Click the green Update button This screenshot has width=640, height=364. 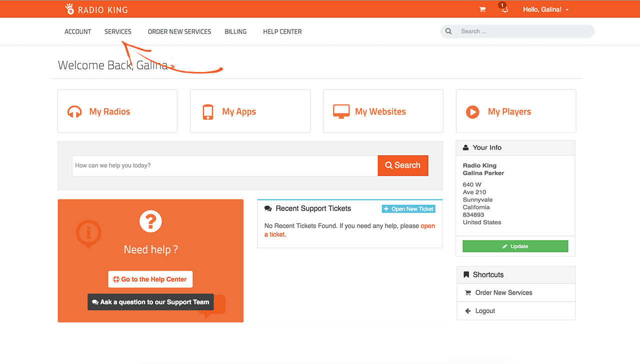point(515,246)
